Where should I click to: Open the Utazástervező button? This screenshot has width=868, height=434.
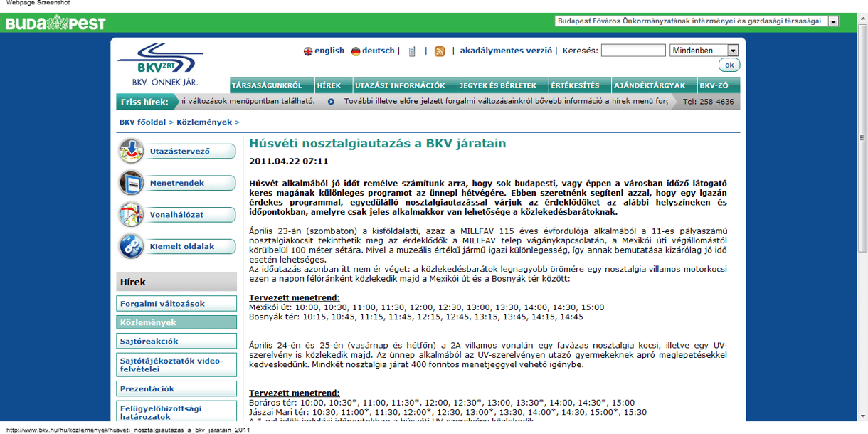[x=189, y=151]
